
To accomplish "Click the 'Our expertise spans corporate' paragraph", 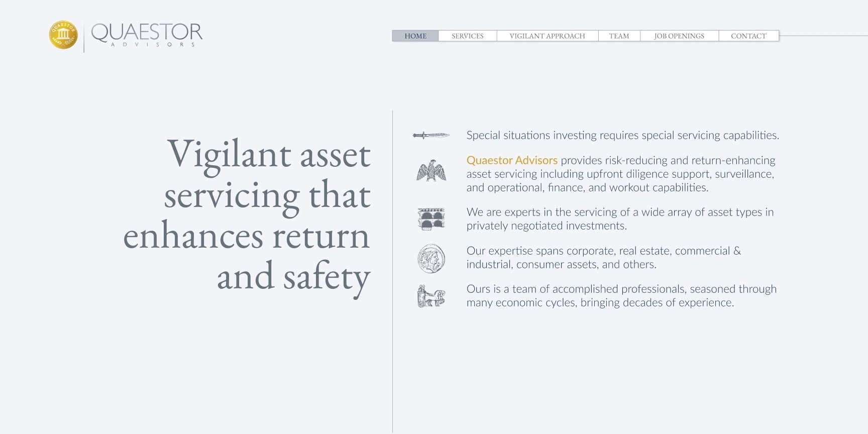I will 603,258.
